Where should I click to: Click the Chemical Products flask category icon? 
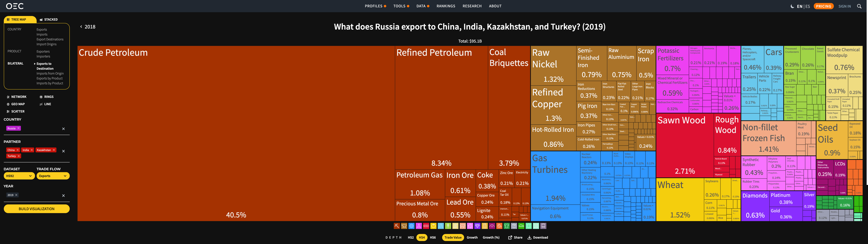coord(419,226)
